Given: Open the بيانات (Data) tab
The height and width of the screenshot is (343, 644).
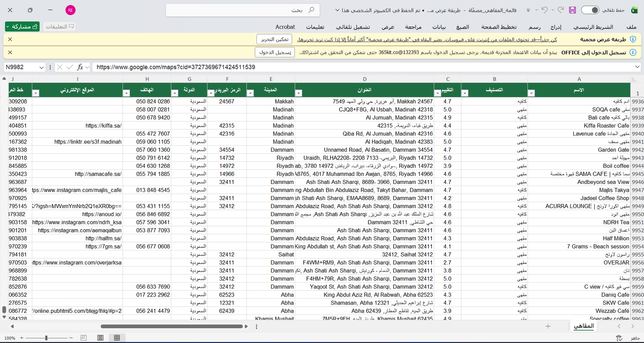Looking at the screenshot, I should click(439, 27).
